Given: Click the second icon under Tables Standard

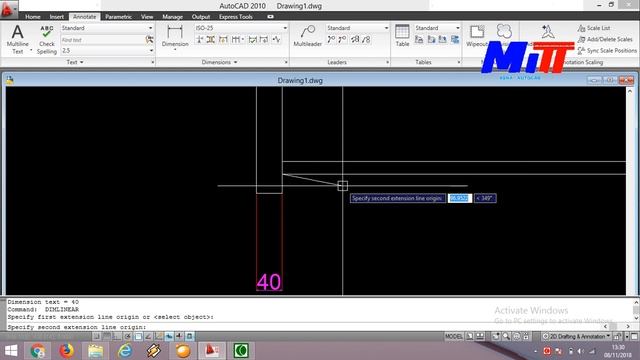Looking at the screenshot, I should 431,40.
